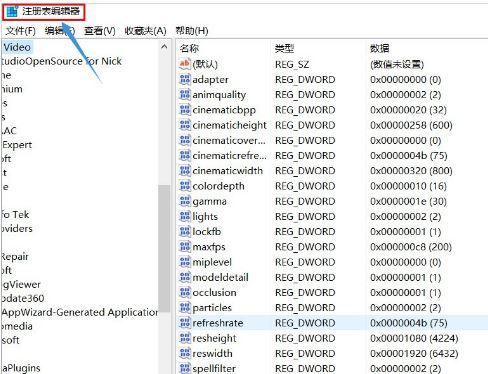
Task: Click the cinematicheight DWORD icon
Action: 185,125
